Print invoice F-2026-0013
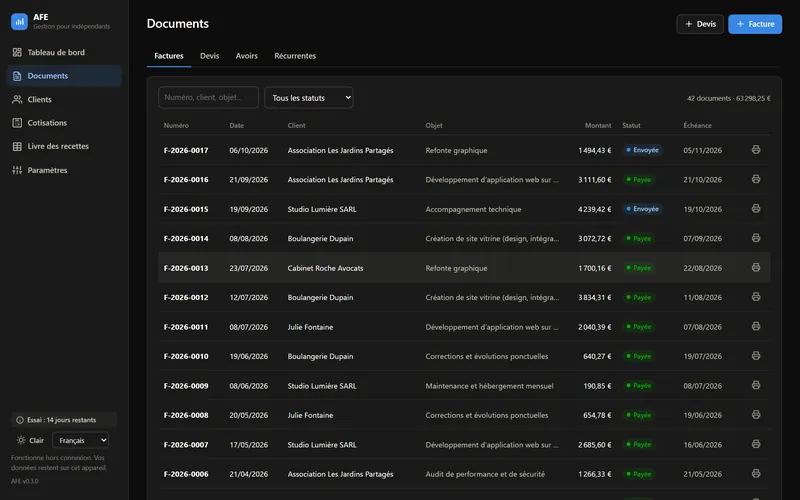The width and height of the screenshot is (800, 500). [756, 267]
